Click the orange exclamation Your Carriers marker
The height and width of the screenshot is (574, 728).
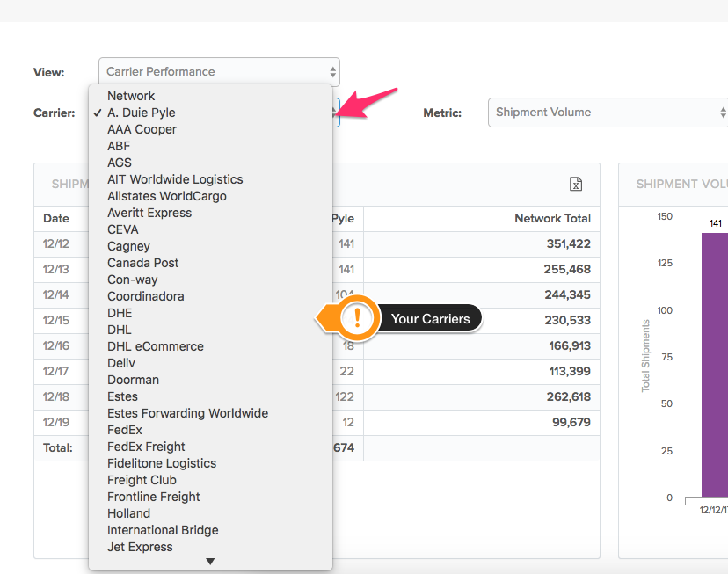pyautogui.click(x=357, y=319)
